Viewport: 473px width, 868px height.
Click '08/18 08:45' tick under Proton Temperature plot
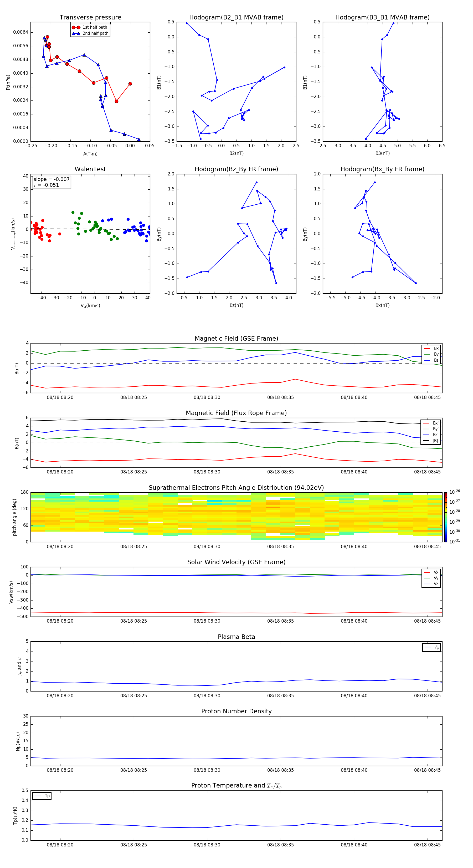pos(427,845)
